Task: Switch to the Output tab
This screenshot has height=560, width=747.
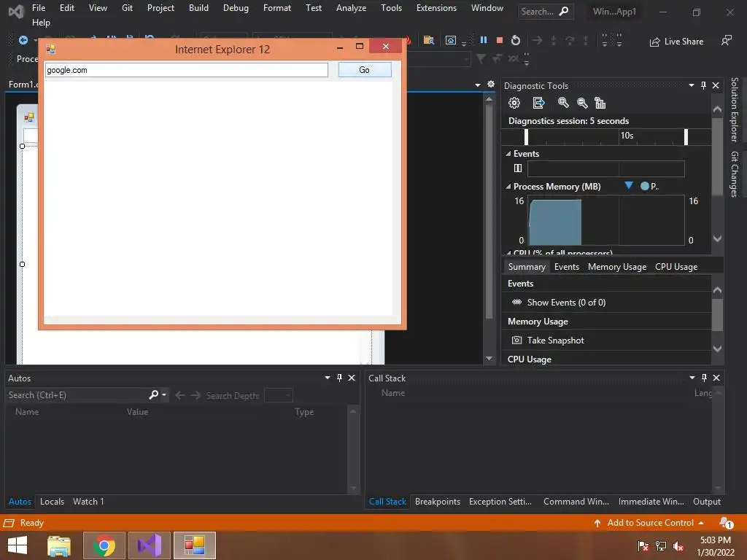Action: (x=706, y=502)
